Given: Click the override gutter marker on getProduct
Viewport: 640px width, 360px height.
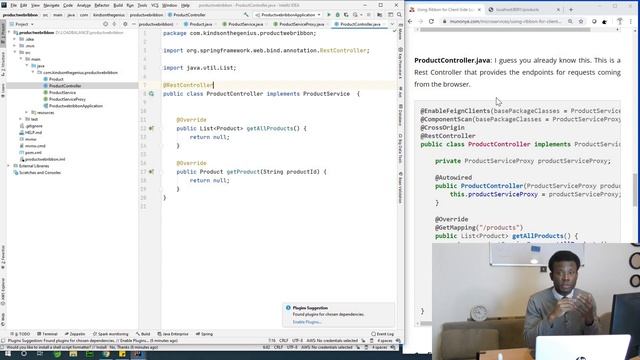Looking at the screenshot, I should 151,172.
